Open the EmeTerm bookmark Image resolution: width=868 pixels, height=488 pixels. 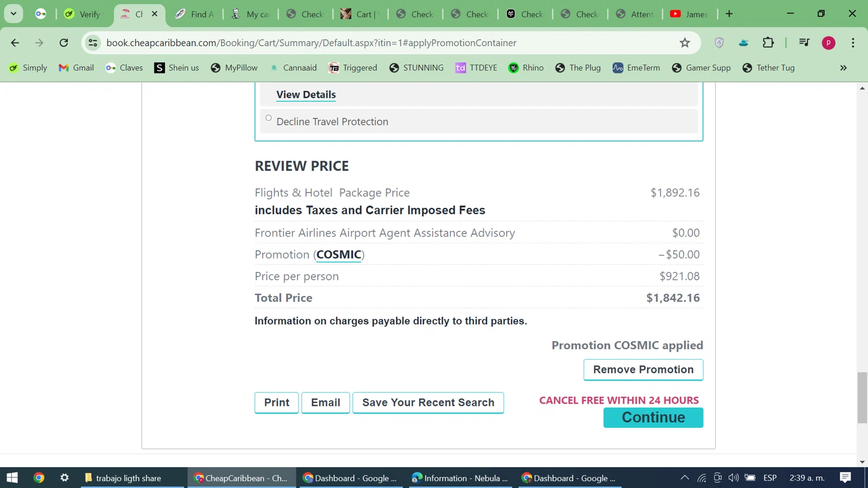pyautogui.click(x=636, y=68)
